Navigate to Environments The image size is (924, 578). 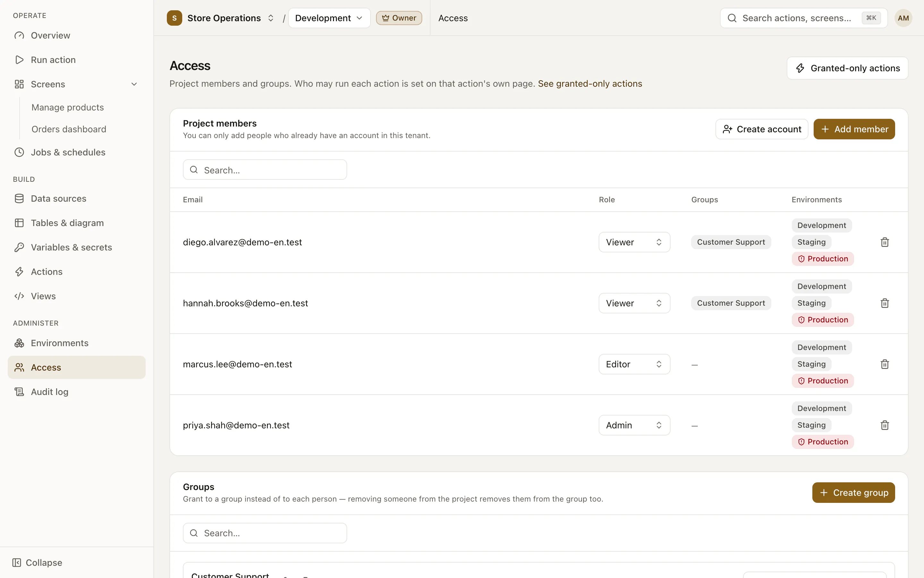coord(76,343)
